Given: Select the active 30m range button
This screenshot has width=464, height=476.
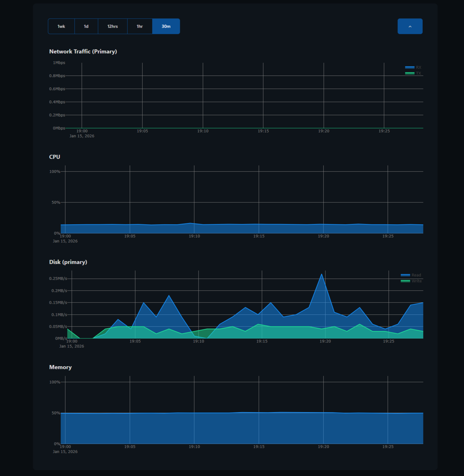Looking at the screenshot, I should 166,27.
